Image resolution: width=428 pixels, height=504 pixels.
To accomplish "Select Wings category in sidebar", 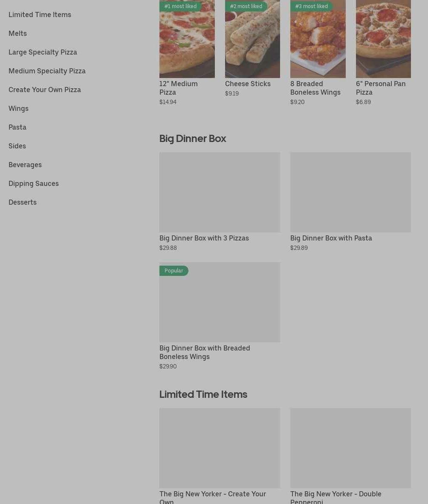I will point(18,108).
